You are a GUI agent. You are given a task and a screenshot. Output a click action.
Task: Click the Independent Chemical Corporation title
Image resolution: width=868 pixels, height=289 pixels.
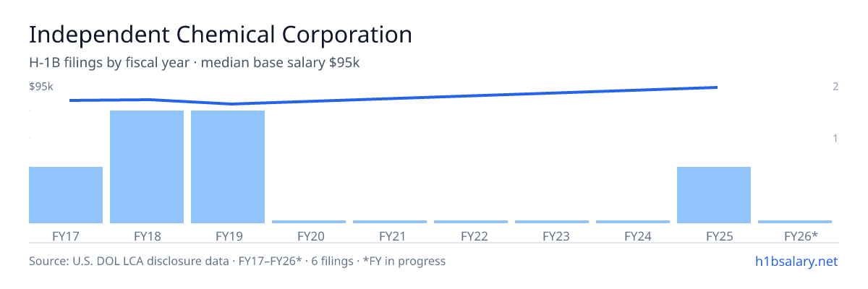pos(221,35)
